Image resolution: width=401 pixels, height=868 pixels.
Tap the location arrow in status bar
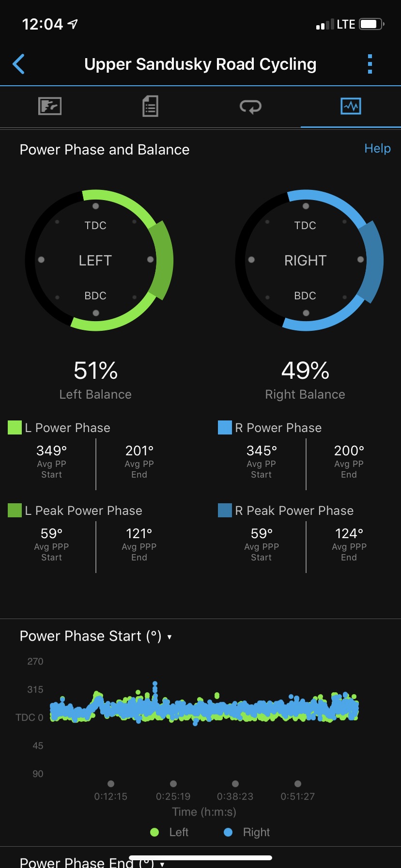tap(73, 24)
